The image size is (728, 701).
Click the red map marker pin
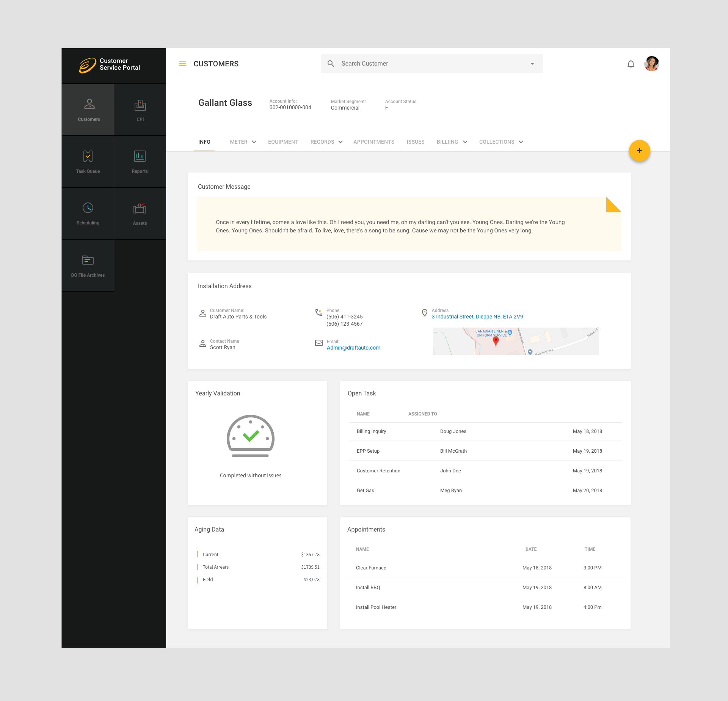pos(496,341)
